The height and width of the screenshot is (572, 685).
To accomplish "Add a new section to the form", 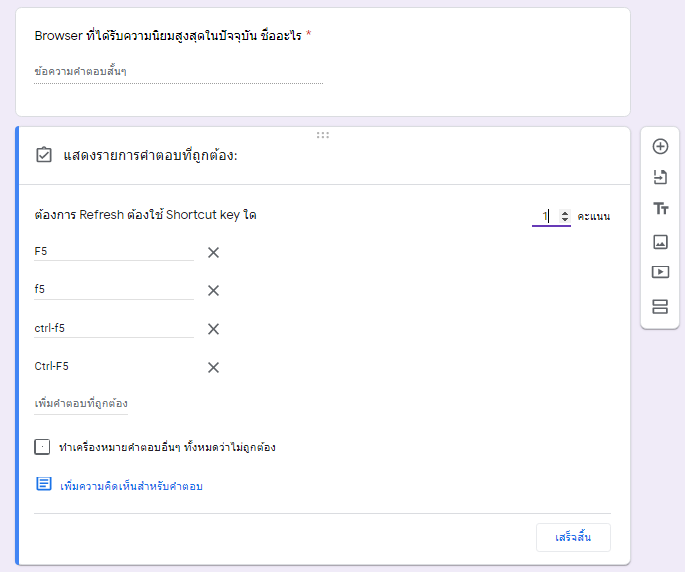I will click(660, 306).
